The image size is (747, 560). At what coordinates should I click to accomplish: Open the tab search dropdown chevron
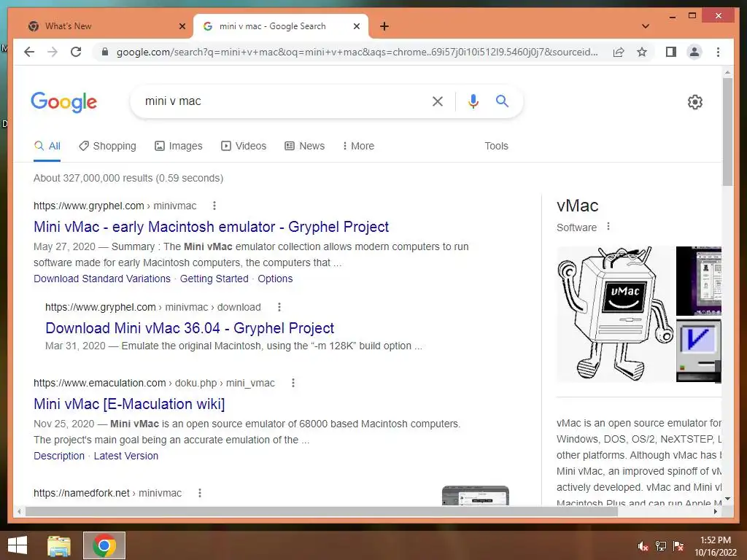coord(646,26)
